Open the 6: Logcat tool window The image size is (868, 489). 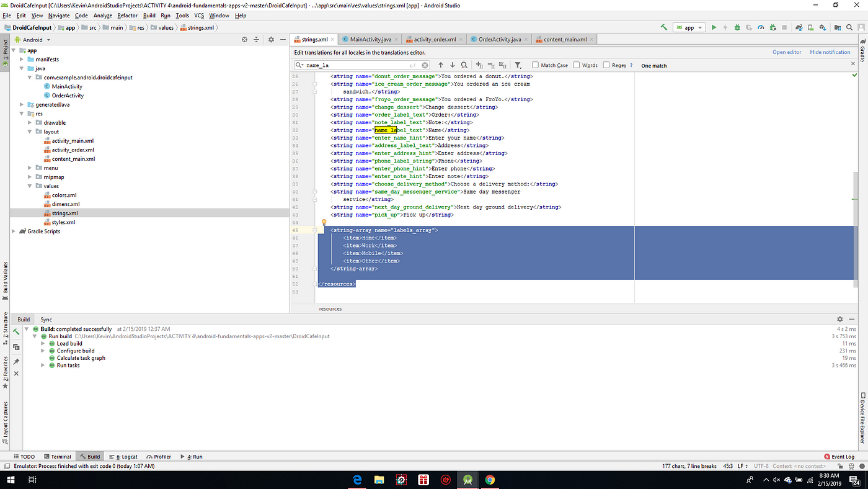click(x=123, y=456)
